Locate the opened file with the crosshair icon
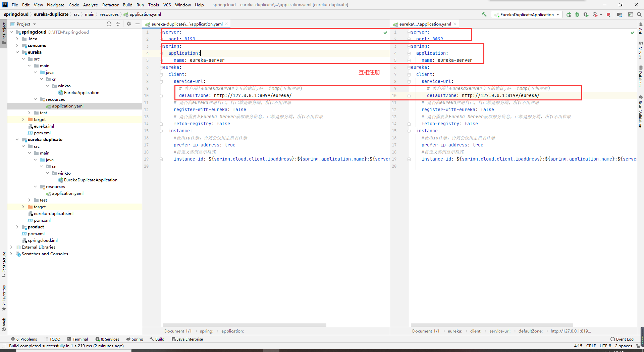The width and height of the screenshot is (644, 352). [x=109, y=24]
